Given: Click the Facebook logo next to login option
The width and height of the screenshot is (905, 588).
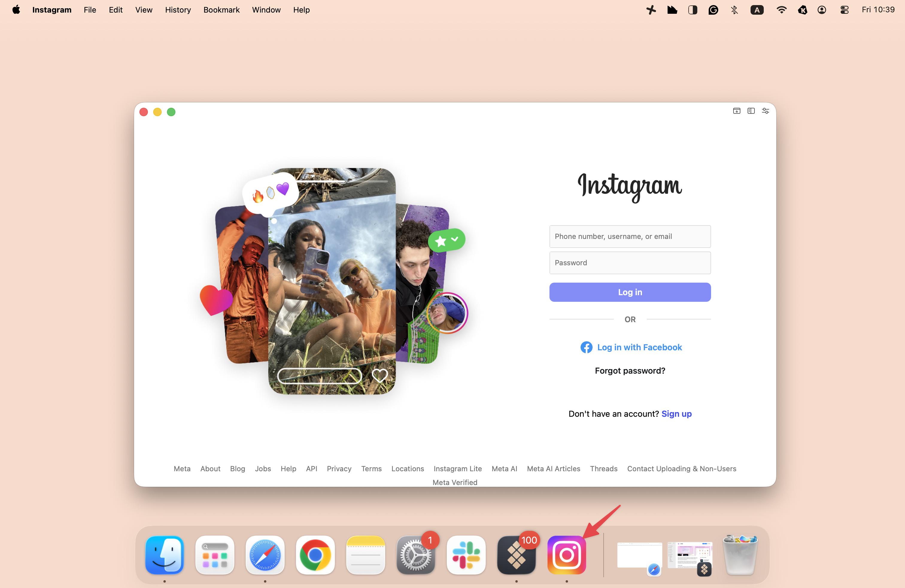Looking at the screenshot, I should click(x=586, y=347).
